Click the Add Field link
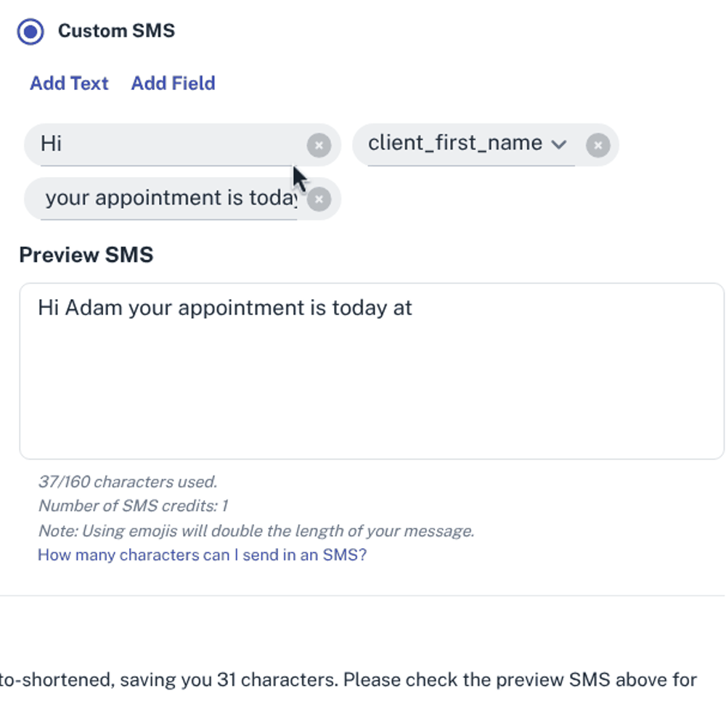 coord(173,83)
